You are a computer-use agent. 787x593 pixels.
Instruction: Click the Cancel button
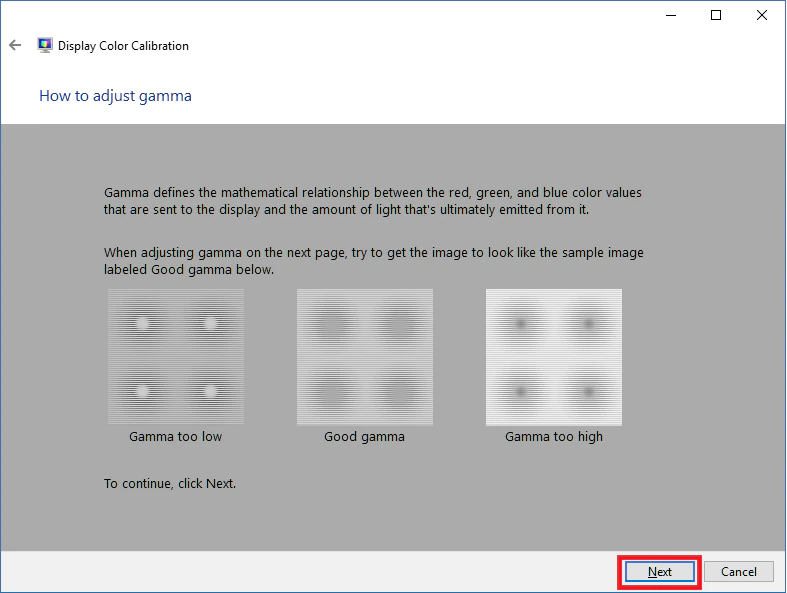(x=738, y=571)
